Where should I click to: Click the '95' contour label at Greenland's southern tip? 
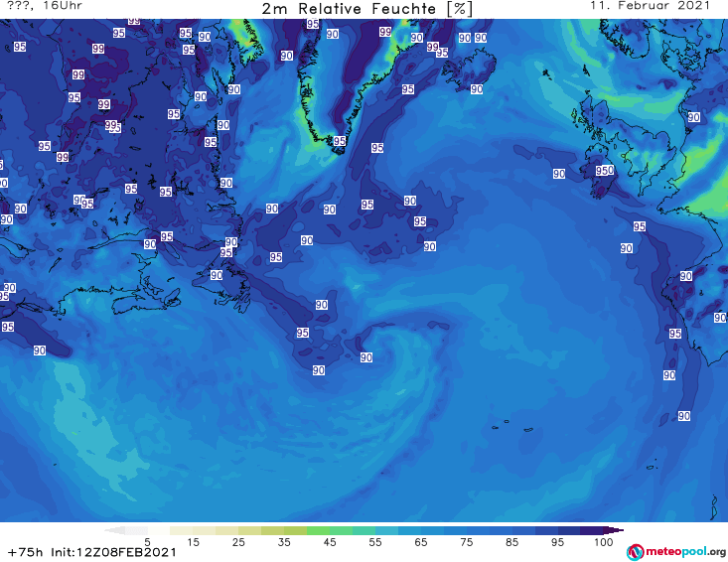coord(340,141)
